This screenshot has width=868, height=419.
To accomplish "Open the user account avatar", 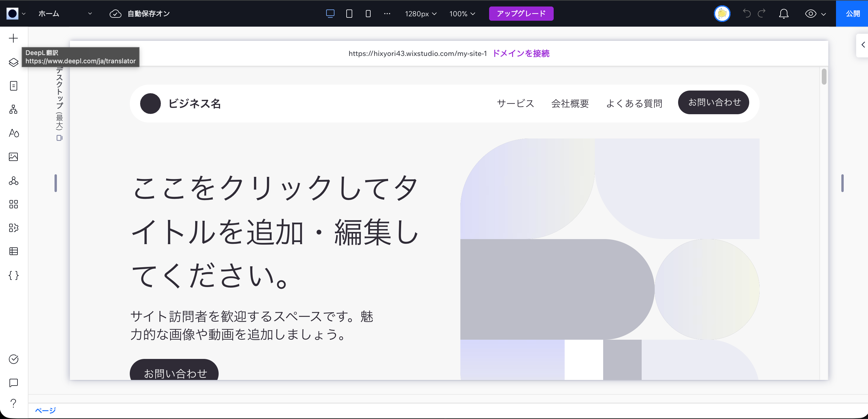I will click(x=722, y=13).
